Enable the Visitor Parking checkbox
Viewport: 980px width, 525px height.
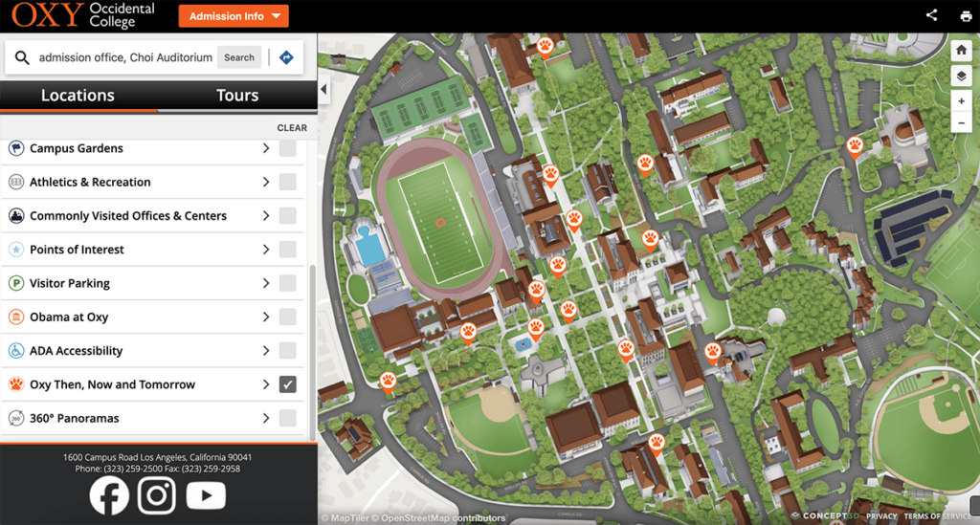(287, 283)
